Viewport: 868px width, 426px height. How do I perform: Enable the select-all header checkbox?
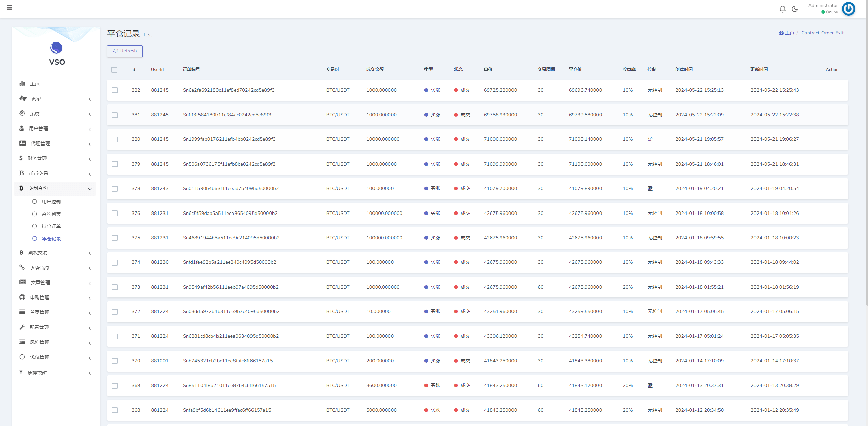coord(116,70)
